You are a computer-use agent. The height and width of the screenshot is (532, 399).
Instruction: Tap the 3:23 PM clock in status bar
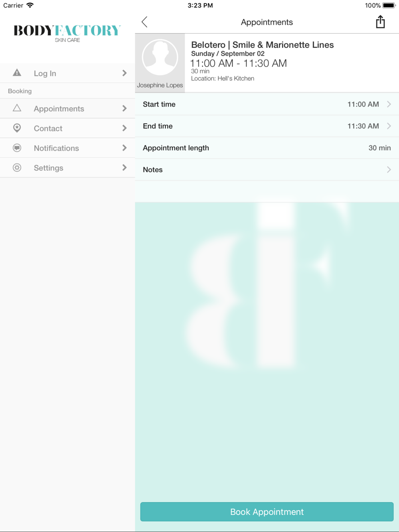200,6
